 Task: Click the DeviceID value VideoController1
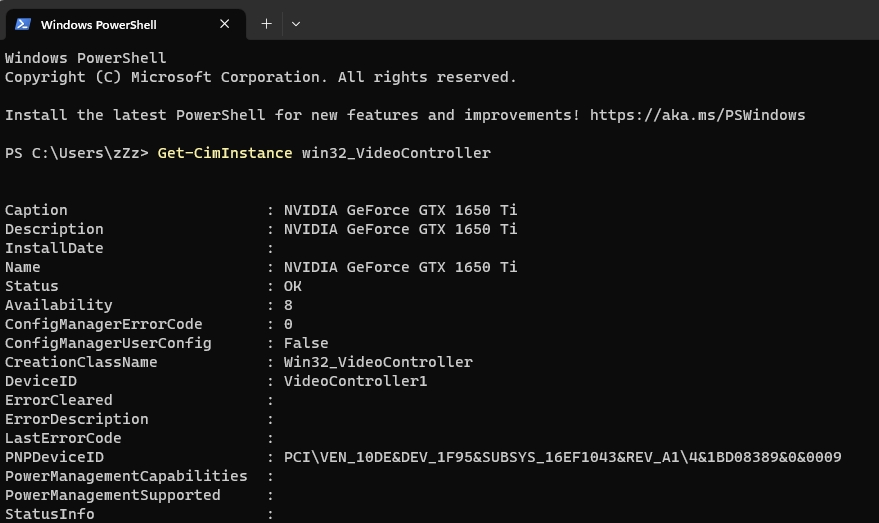pos(355,381)
